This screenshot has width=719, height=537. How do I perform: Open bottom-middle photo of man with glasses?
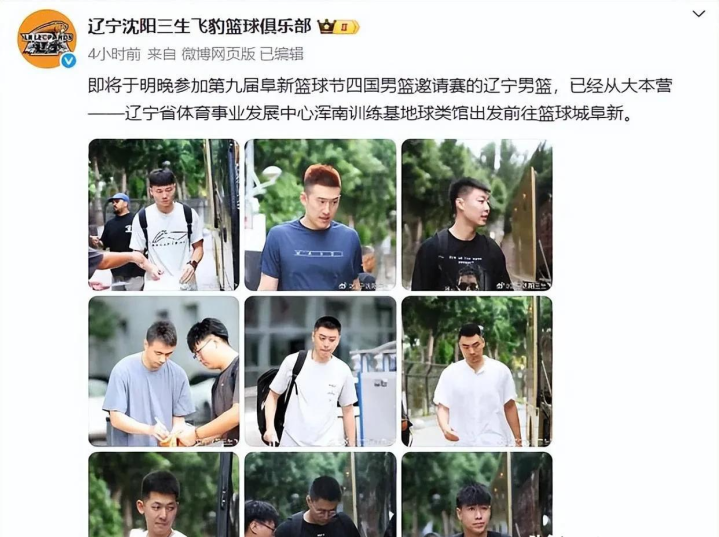pos(320,494)
